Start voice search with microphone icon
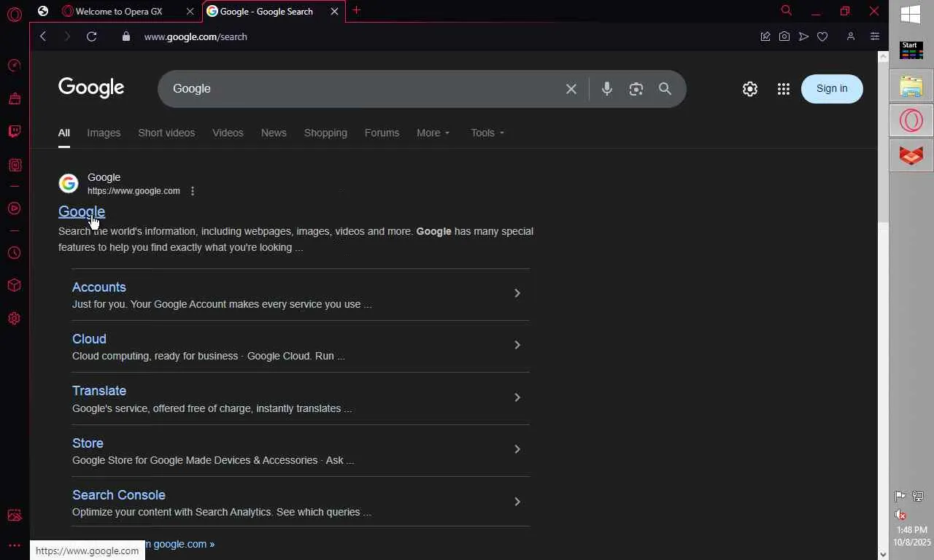 (x=606, y=89)
